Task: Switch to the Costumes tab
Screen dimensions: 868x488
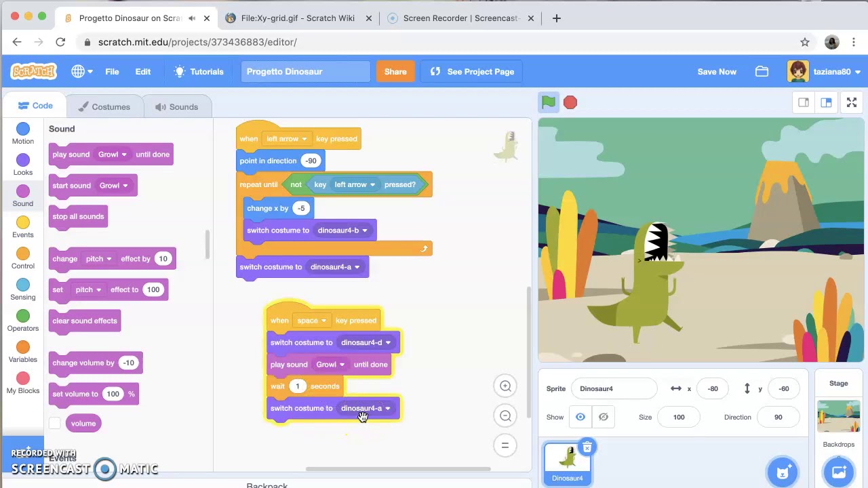Action: [104, 107]
